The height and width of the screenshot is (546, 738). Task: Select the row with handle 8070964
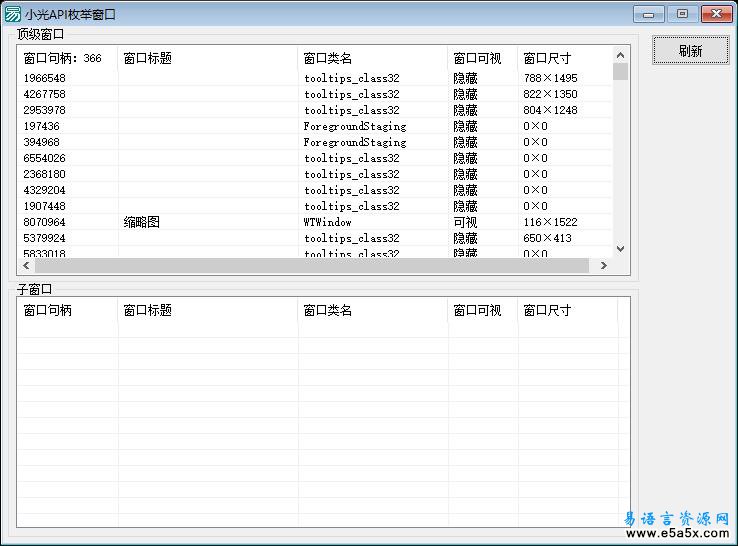coord(315,222)
